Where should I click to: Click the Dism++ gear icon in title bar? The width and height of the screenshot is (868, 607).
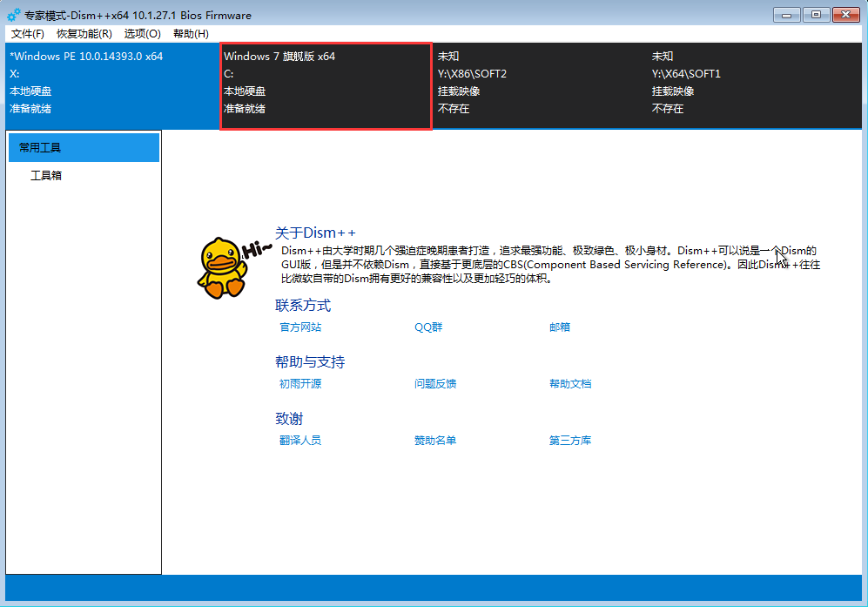[x=11, y=12]
